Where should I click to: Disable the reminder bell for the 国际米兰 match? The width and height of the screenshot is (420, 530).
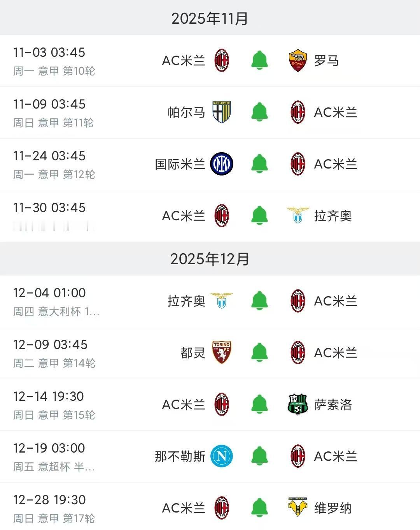[259, 164]
